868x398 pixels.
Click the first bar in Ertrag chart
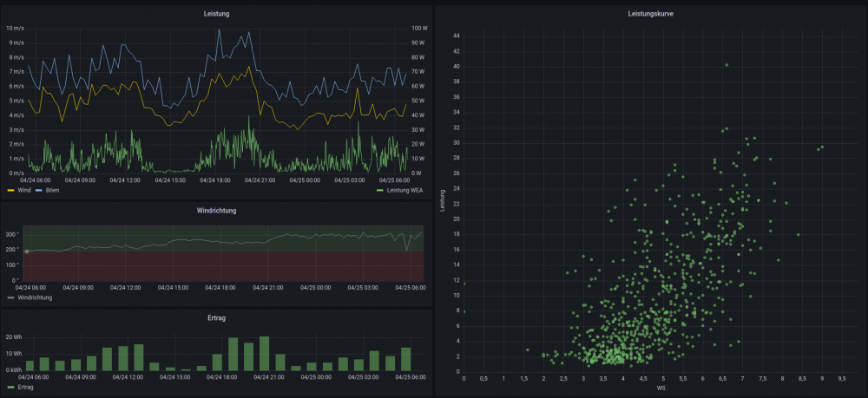coord(30,366)
